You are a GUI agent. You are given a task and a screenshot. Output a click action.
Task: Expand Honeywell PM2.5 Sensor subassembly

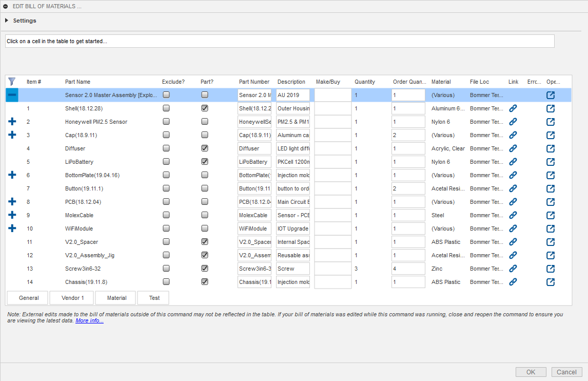pos(12,122)
